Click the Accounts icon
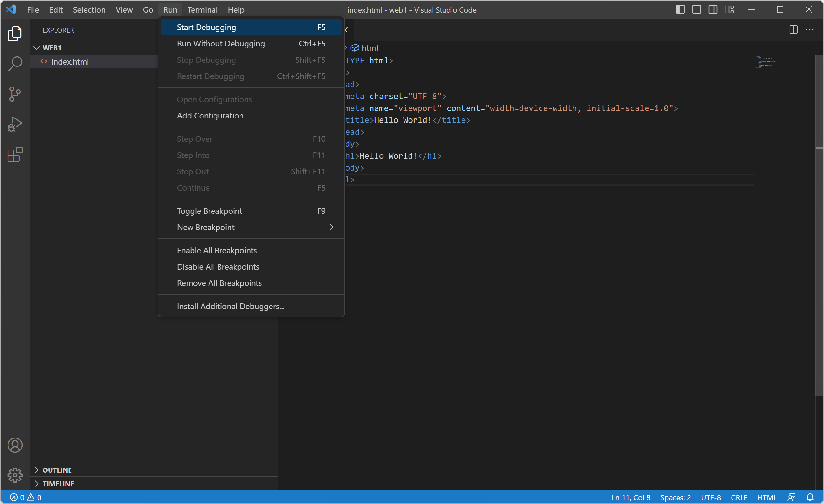This screenshot has height=504, width=824. tap(15, 445)
